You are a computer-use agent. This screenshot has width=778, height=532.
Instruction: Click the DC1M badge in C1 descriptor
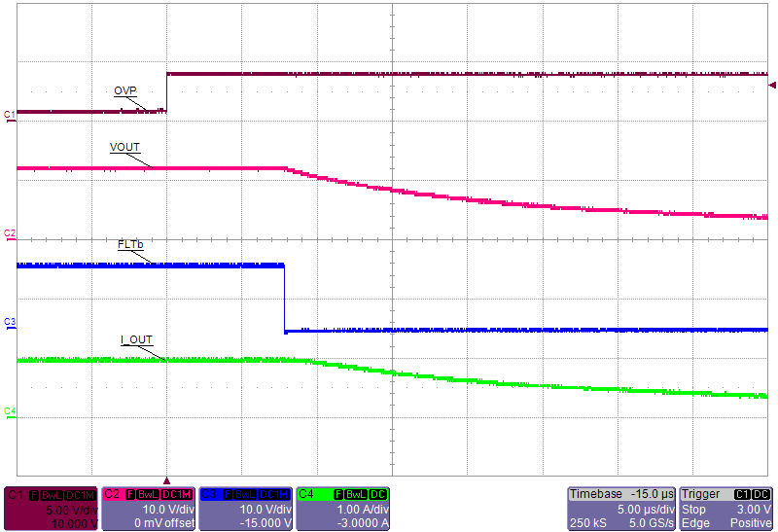(82, 494)
